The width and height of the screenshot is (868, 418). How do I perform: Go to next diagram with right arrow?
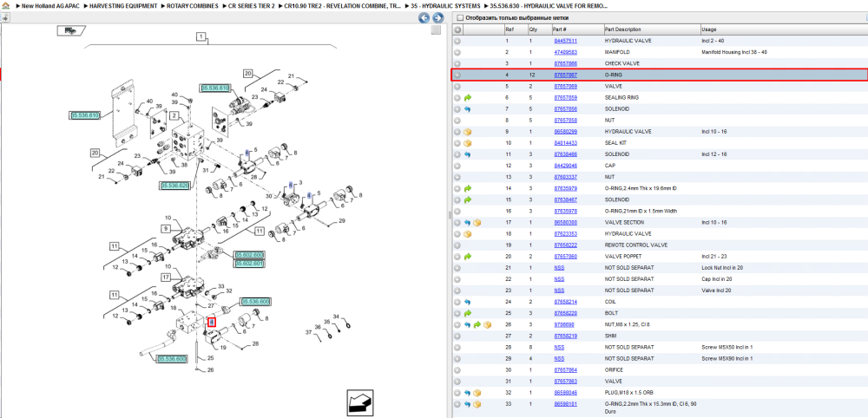437,17
